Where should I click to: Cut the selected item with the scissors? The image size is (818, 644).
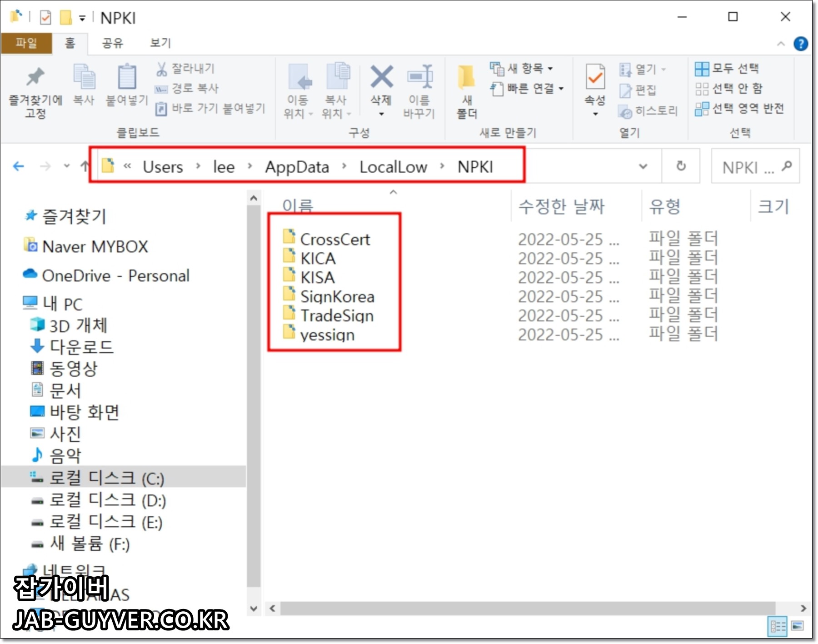(x=185, y=69)
